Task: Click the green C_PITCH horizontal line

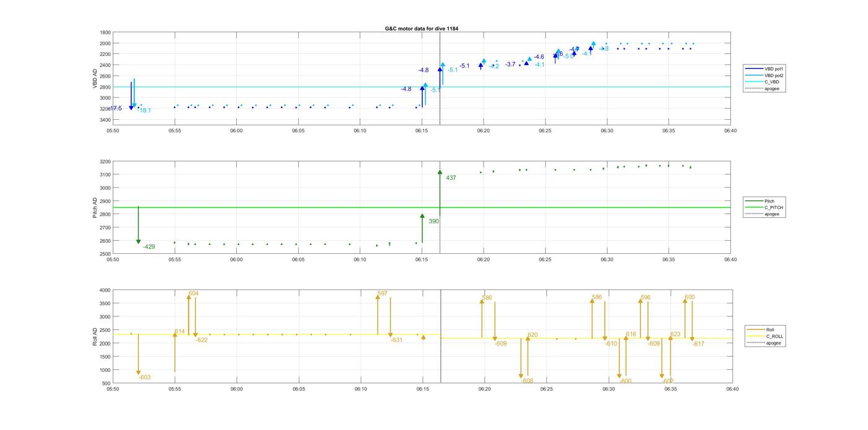Action: pyautogui.click(x=422, y=208)
